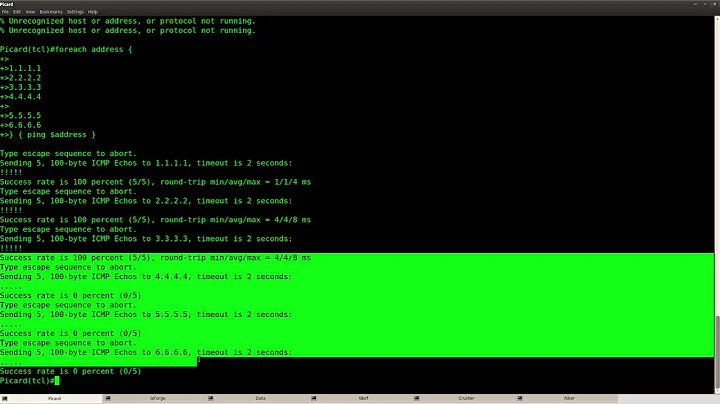
Task: Switch to the laForge terminal tab
Action: [154, 398]
